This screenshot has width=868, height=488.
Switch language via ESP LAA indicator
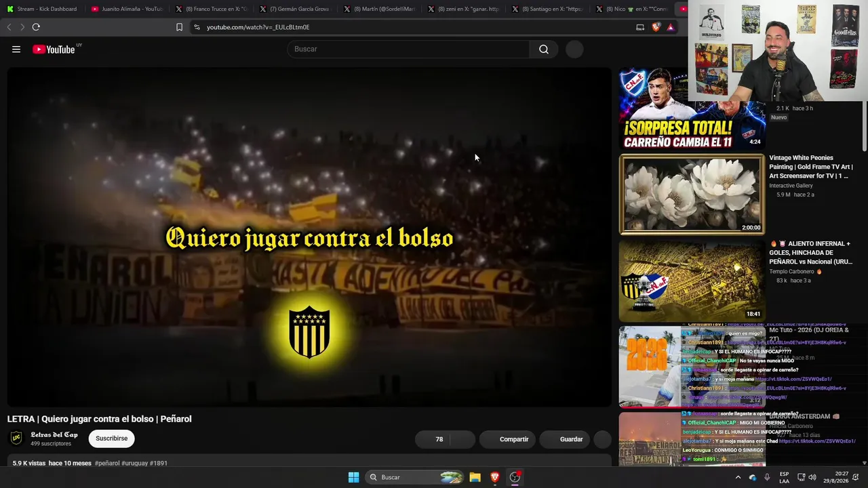(784, 477)
